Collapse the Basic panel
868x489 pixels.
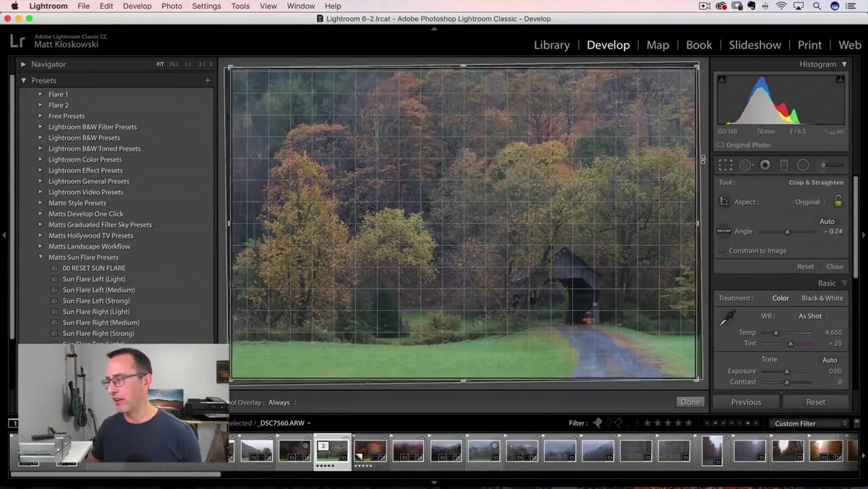click(844, 283)
